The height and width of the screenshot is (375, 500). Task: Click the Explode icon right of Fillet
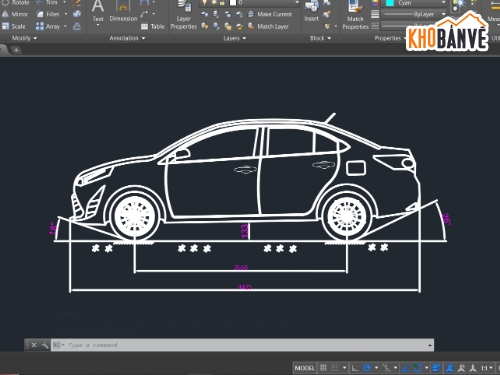[77, 14]
